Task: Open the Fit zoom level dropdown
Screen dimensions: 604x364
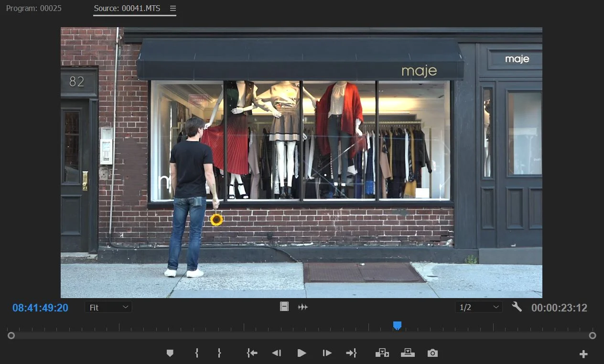Action: (108, 307)
